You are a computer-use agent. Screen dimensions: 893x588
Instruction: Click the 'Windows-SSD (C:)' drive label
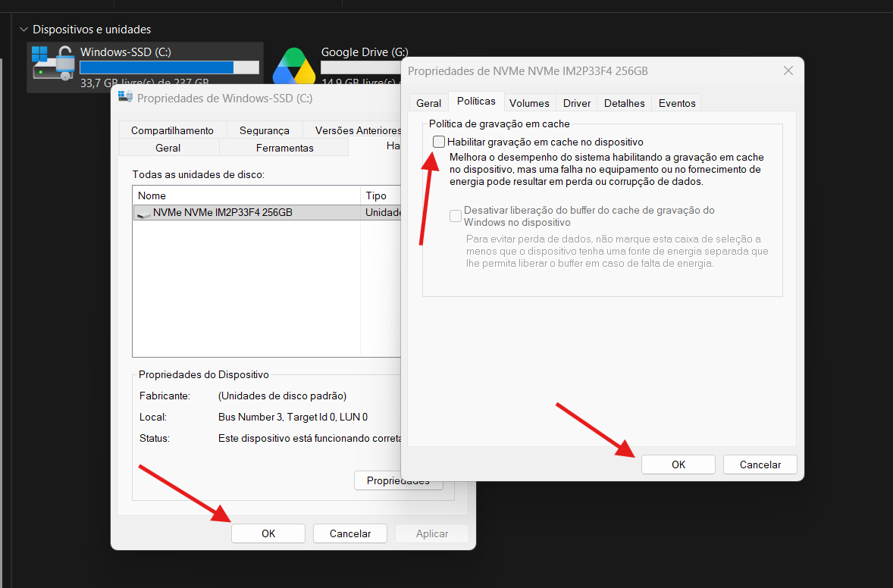point(125,52)
